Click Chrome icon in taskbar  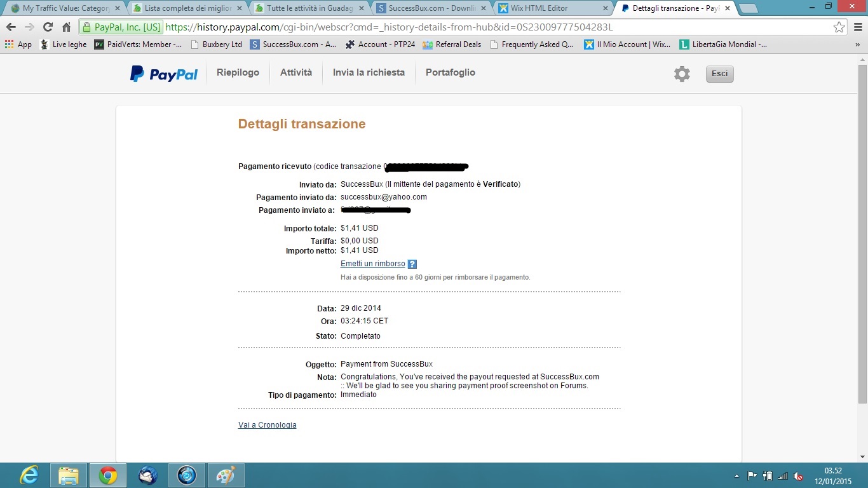(107, 475)
